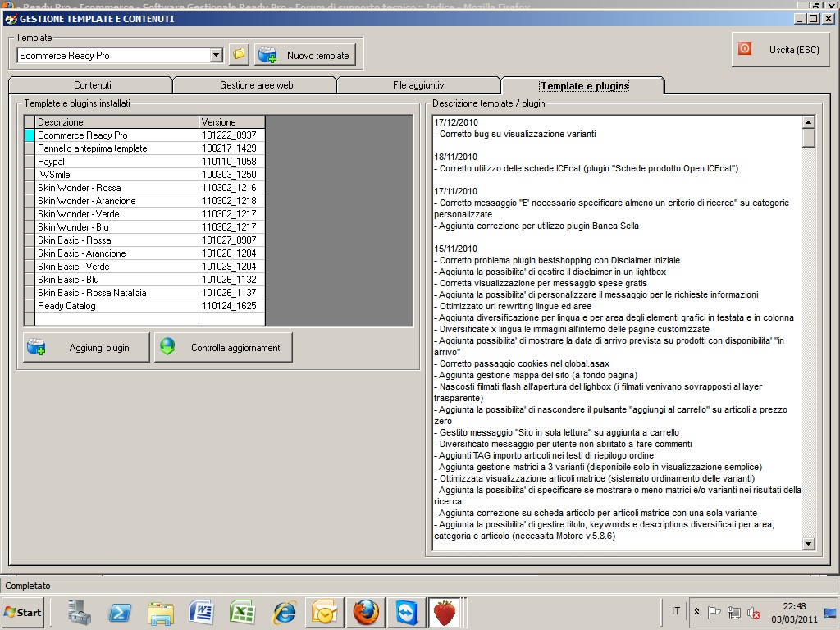The width and height of the screenshot is (840, 630).
Task: Select the Ecommerce Ready Pro row
Action: 144,135
